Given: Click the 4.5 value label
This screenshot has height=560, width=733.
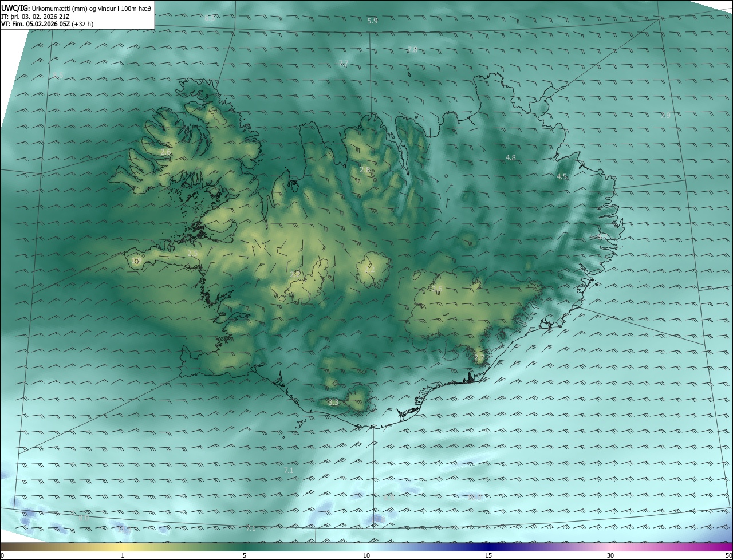Looking at the screenshot, I should tap(562, 177).
